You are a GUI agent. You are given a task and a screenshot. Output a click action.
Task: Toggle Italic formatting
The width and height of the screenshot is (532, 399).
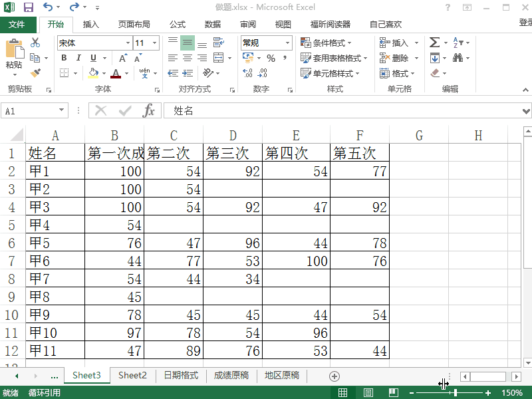click(78, 58)
